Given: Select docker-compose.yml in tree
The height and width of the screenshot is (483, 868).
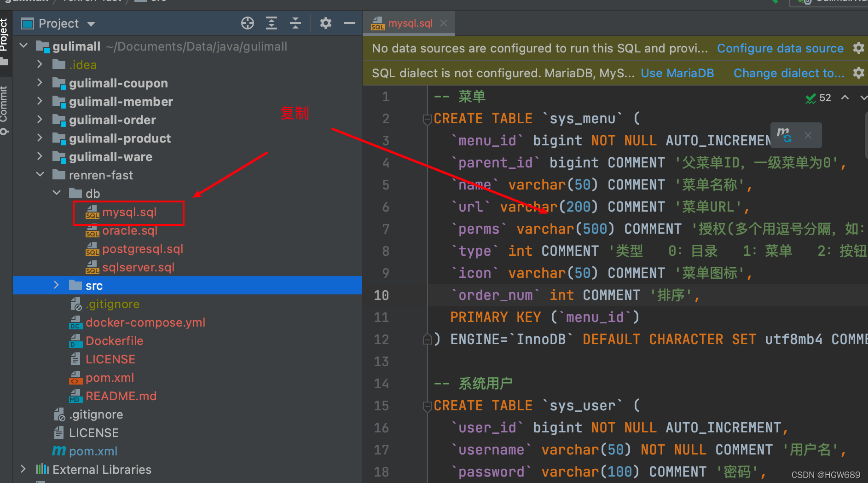Looking at the screenshot, I should [145, 322].
